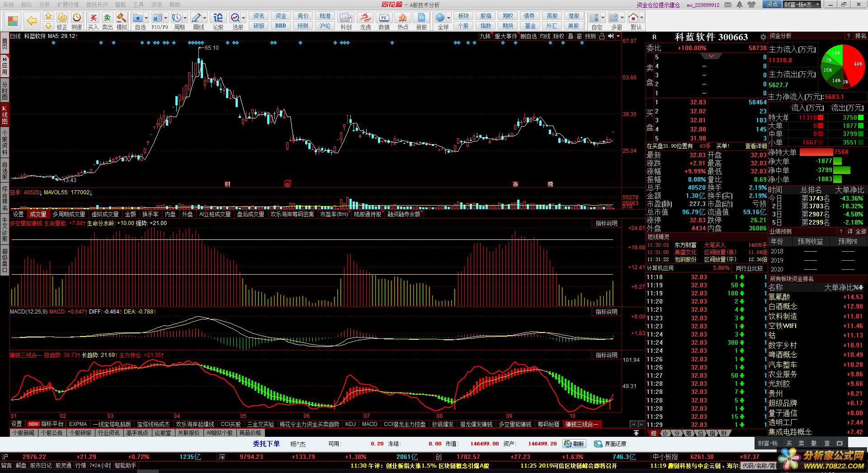Viewport: 868px width, 473px height.
Task: Click the 修正 refresh icon
Action: tap(62, 18)
